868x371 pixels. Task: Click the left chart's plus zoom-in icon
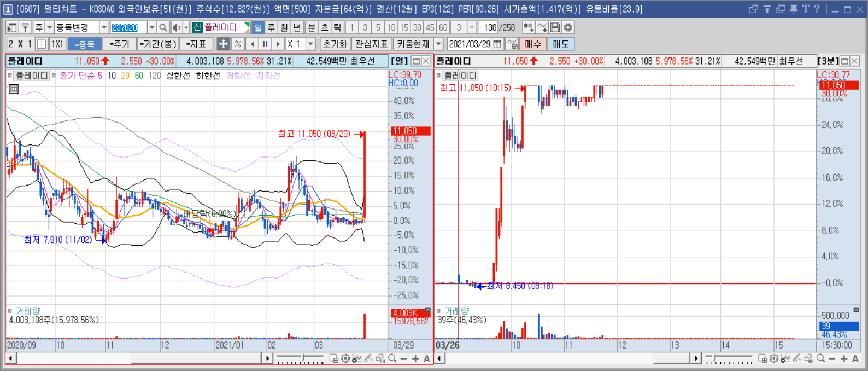(415, 358)
